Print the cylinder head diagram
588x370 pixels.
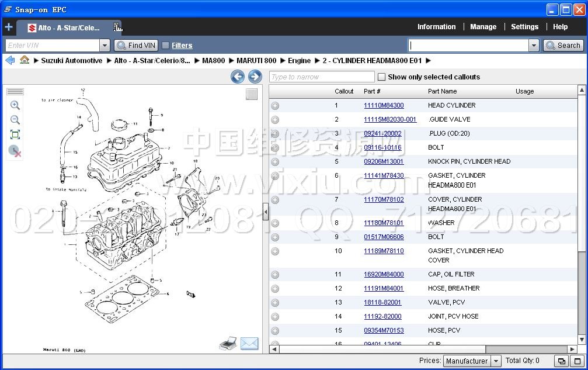click(228, 344)
